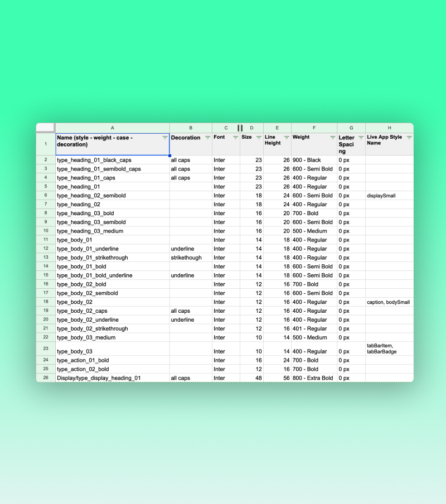Select row 18 header
Viewport: 446px width, 504px height.
46,302
